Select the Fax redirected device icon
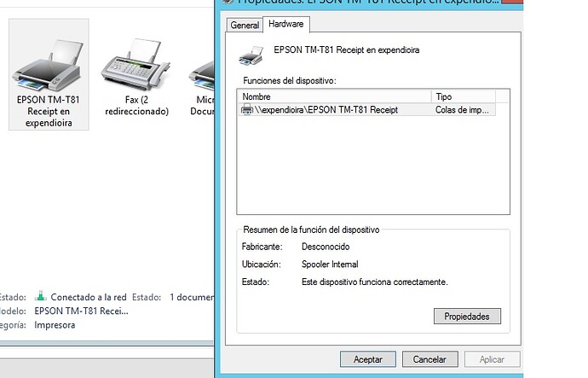This screenshot has height=378, width=588. (x=135, y=64)
